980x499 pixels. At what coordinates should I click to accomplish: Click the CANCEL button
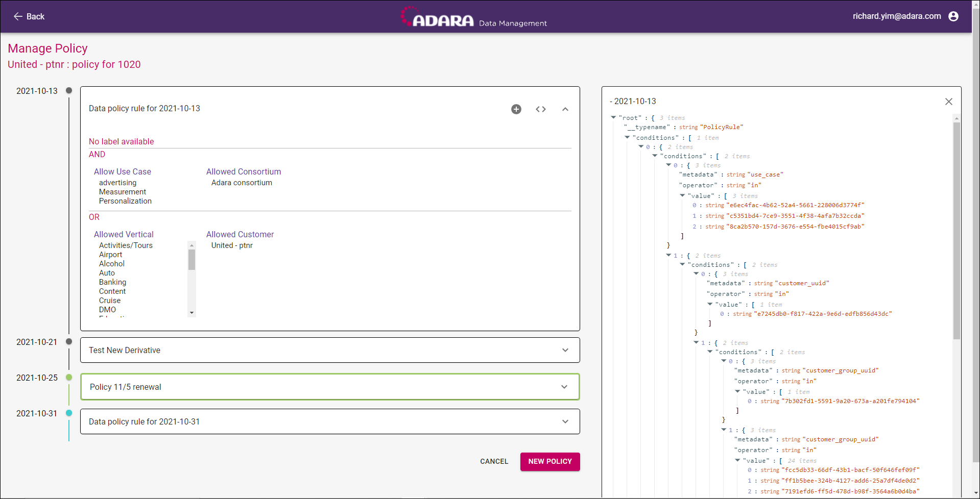click(494, 461)
